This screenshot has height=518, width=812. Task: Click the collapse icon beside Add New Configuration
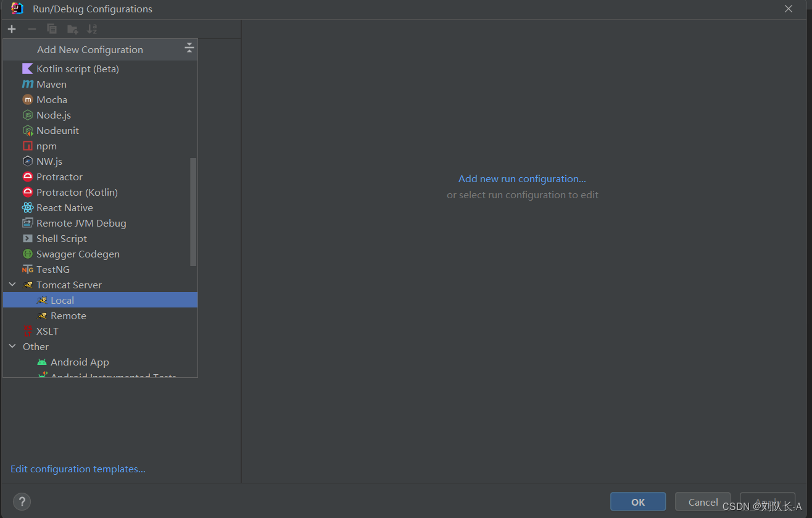[x=189, y=48]
